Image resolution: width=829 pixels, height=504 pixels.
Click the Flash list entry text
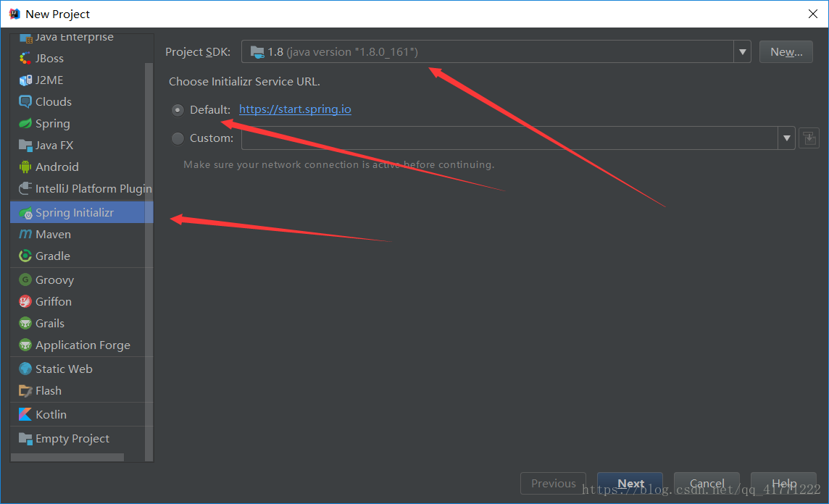[x=48, y=391]
